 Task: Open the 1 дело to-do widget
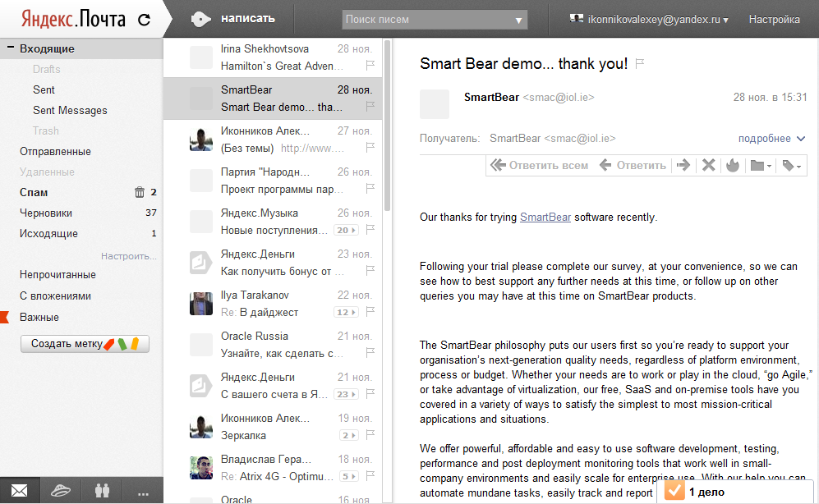pos(735,492)
